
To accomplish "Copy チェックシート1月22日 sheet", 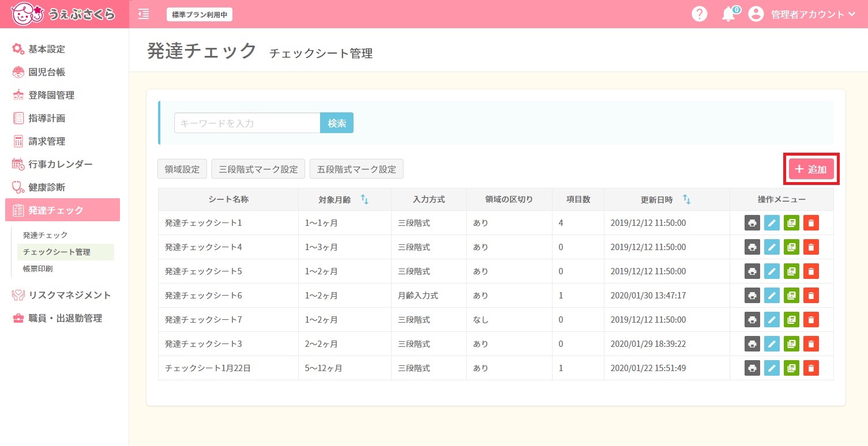I will [791, 368].
